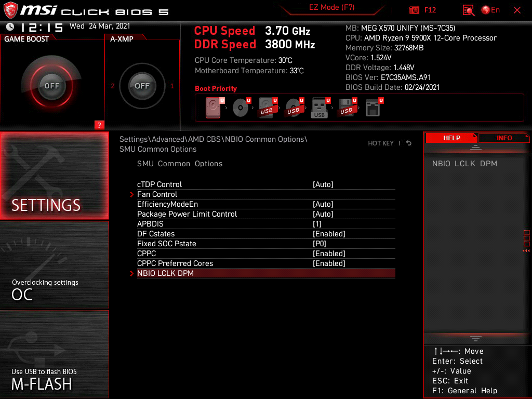Open the red question mark help icon

99,125
